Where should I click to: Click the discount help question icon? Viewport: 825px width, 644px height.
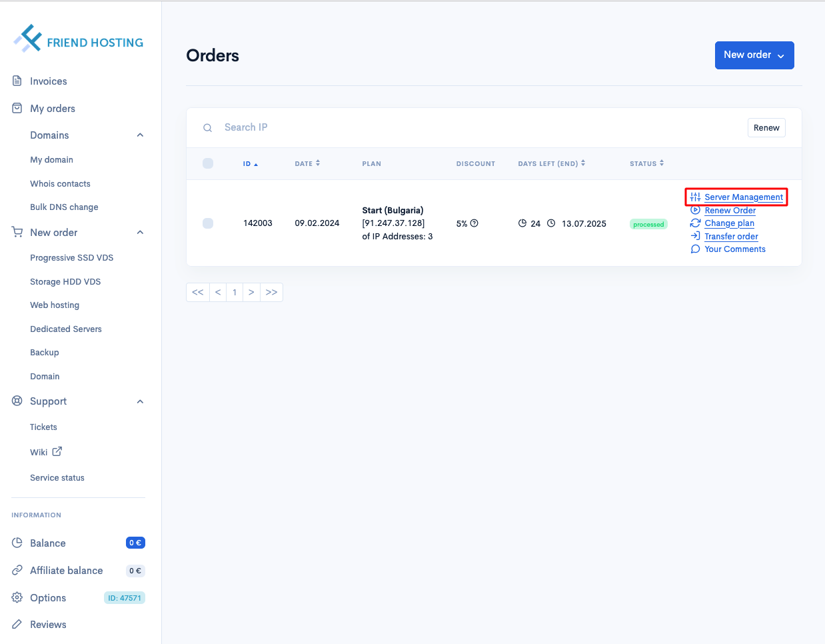click(x=474, y=223)
